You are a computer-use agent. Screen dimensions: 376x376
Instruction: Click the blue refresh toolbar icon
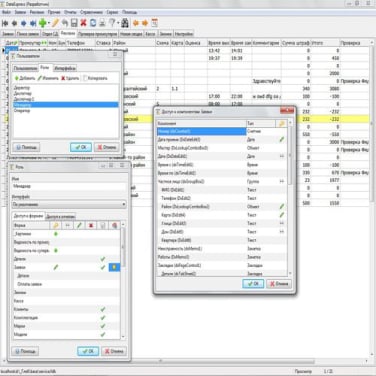click(93, 23)
